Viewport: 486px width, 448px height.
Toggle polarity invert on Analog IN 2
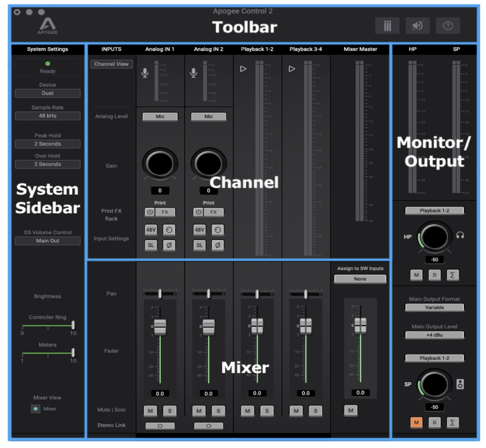(x=218, y=245)
